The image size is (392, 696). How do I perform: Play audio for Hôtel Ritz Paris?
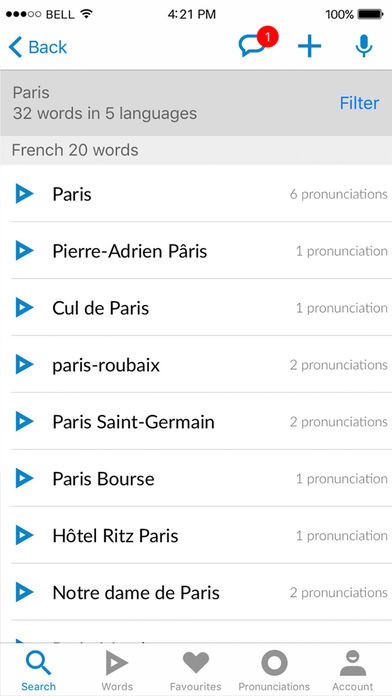click(24, 535)
